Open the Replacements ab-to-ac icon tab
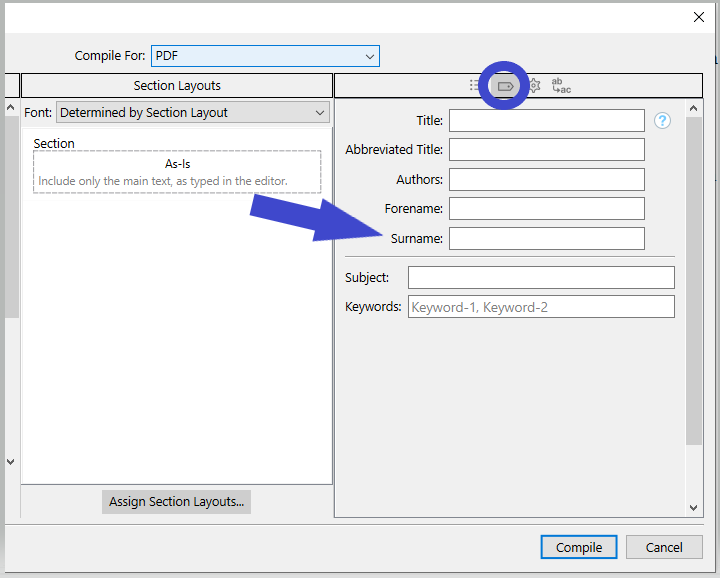720x578 pixels. [x=561, y=86]
